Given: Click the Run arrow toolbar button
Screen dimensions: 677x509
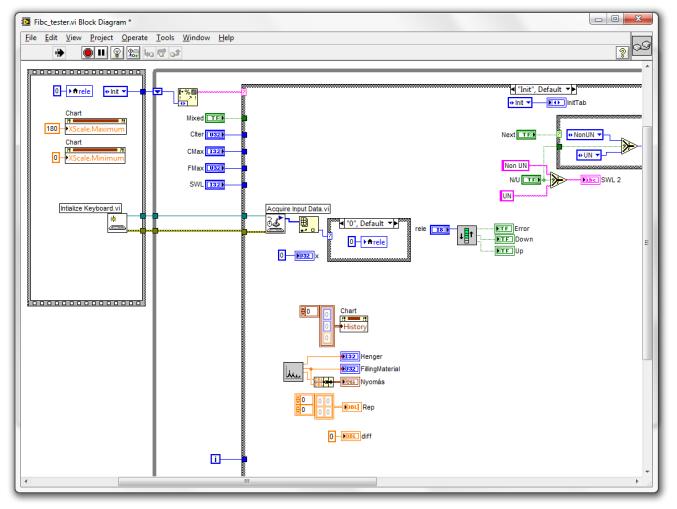Looking at the screenshot, I should click(x=59, y=53).
